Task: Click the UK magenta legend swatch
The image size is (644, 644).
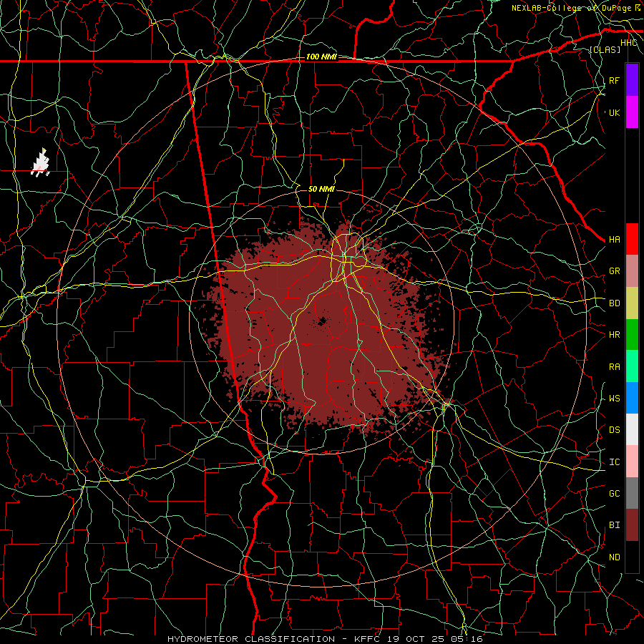Action: coord(632,112)
